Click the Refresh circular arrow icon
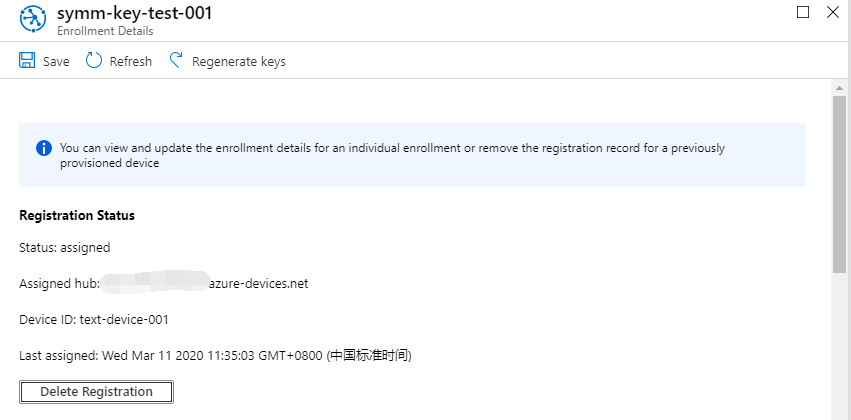This screenshot has height=420, width=851. point(94,60)
